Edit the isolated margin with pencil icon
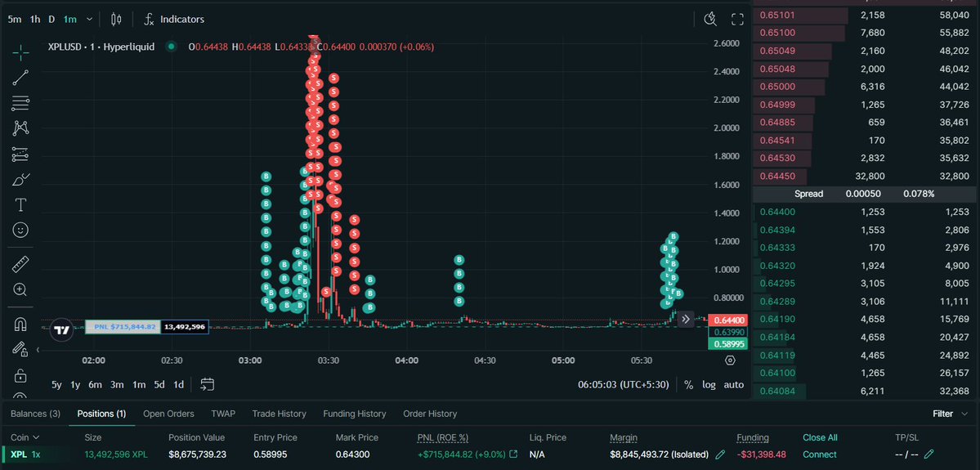 pos(720,454)
